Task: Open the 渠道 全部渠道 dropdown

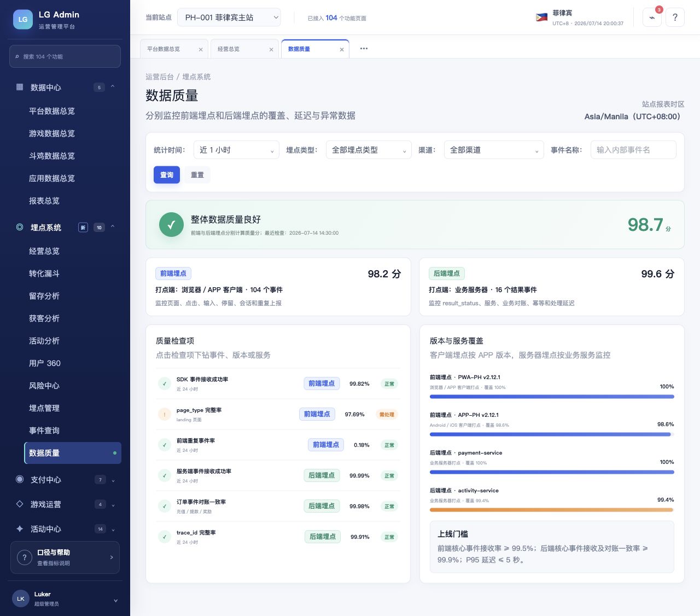Action: 493,150
